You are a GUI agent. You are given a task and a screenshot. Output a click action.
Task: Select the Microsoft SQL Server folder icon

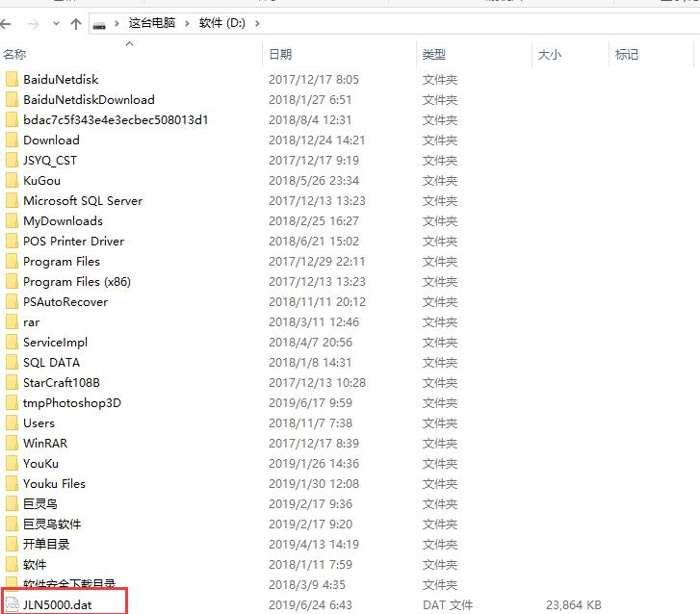(x=12, y=201)
